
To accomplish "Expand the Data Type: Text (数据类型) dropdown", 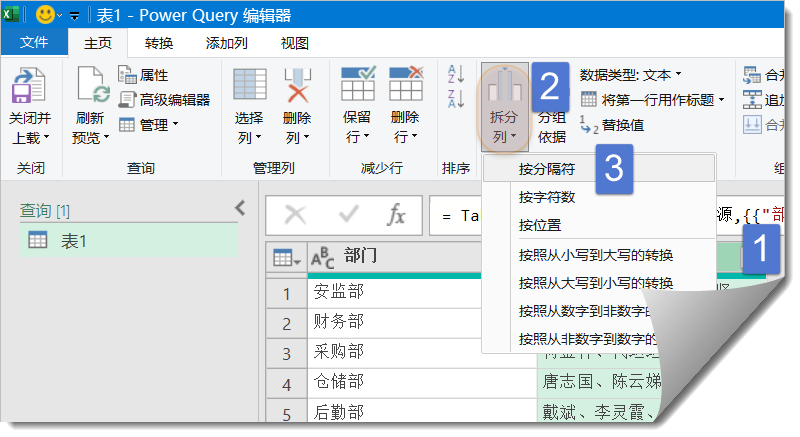I will pyautogui.click(x=630, y=74).
